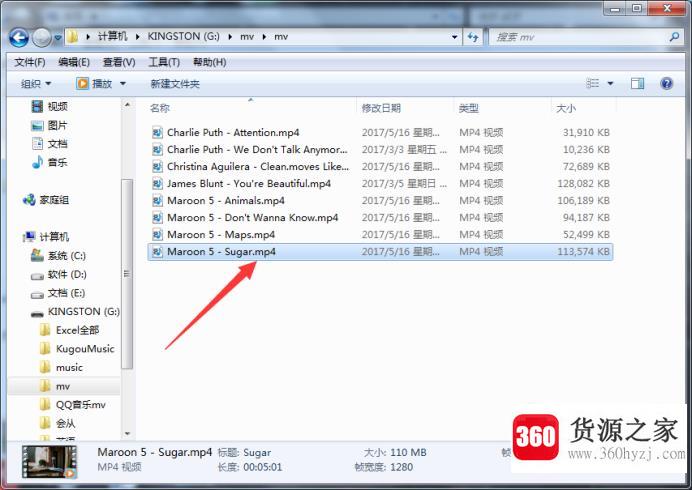Click the Sugar.mp4 video thumbnail in details pane

point(50,462)
